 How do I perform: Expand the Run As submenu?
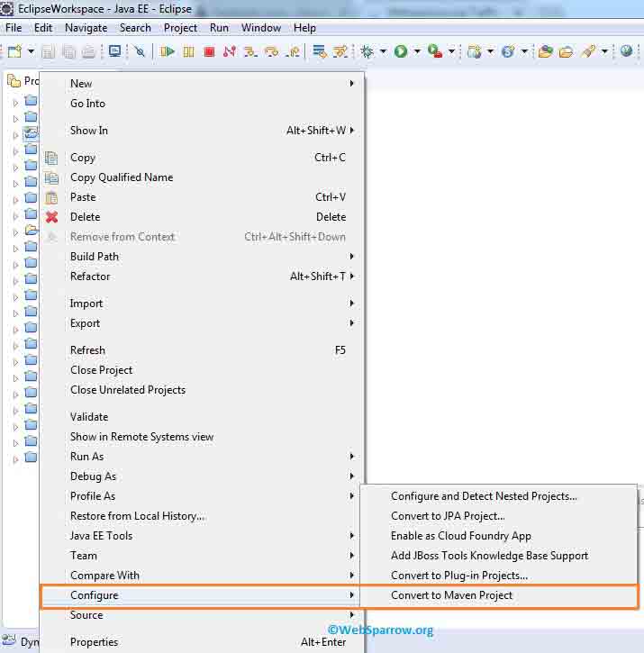(x=202, y=457)
